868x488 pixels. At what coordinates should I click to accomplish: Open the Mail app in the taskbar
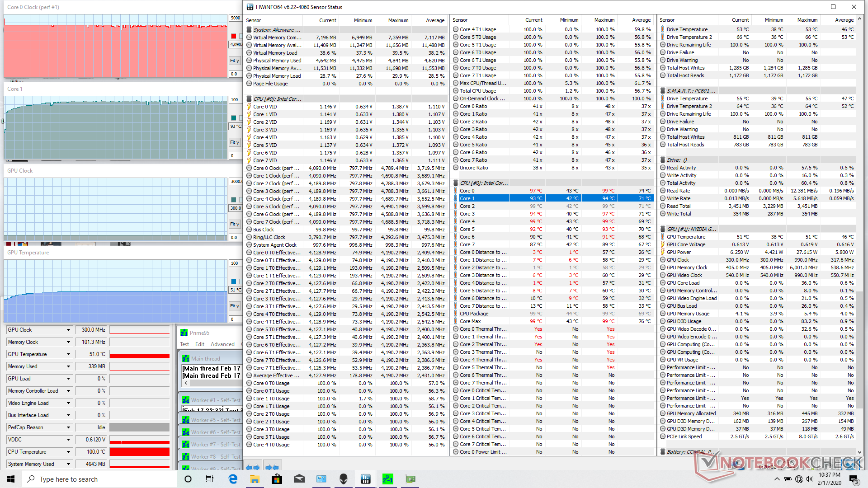(x=299, y=479)
